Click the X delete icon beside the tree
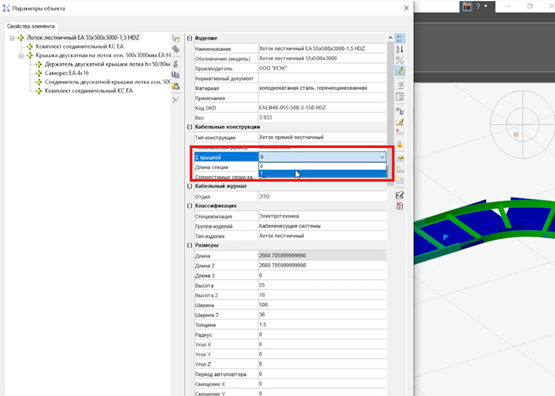 [176, 100]
